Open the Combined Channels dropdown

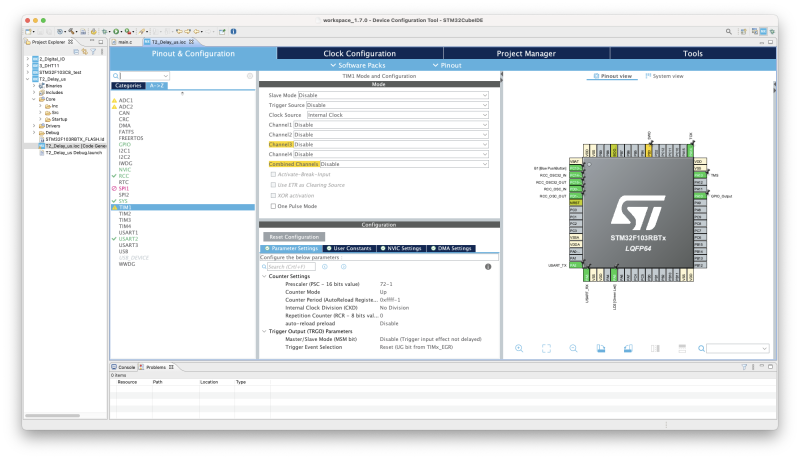click(404, 164)
